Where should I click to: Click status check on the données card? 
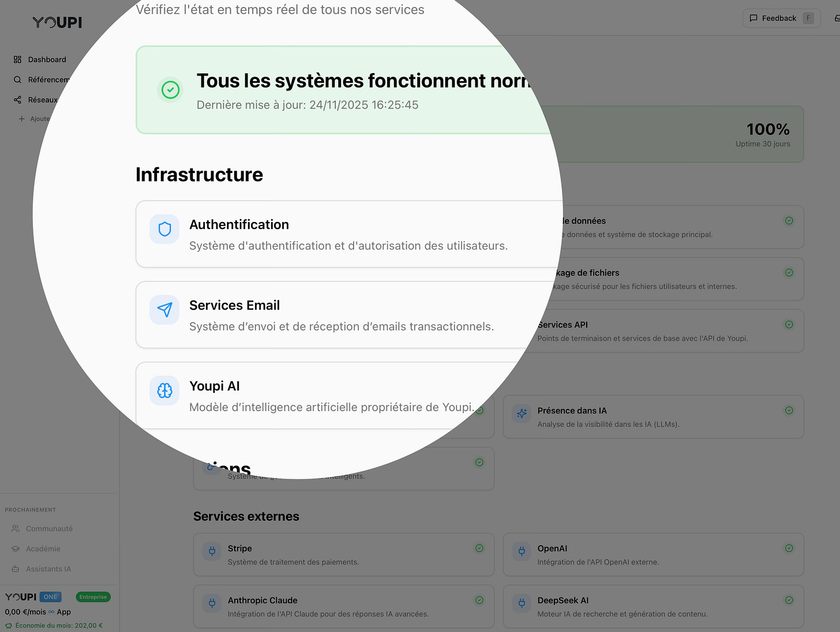pyautogui.click(x=789, y=221)
